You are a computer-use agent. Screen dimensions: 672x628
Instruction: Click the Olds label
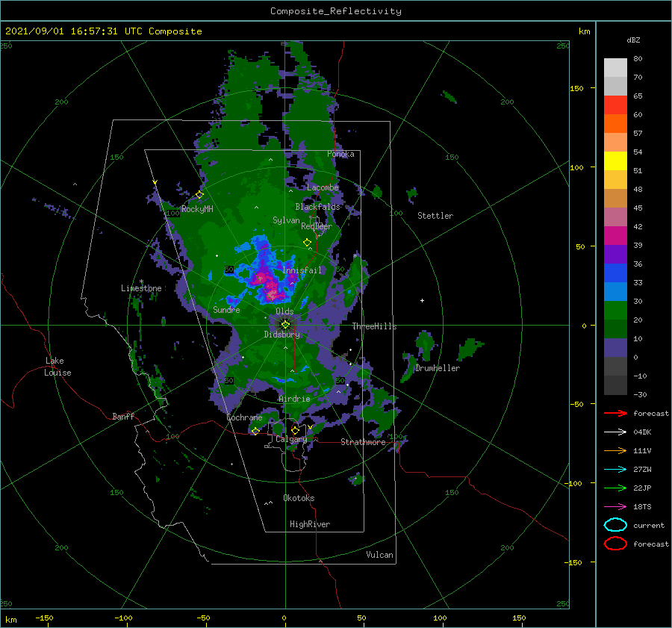click(x=284, y=311)
